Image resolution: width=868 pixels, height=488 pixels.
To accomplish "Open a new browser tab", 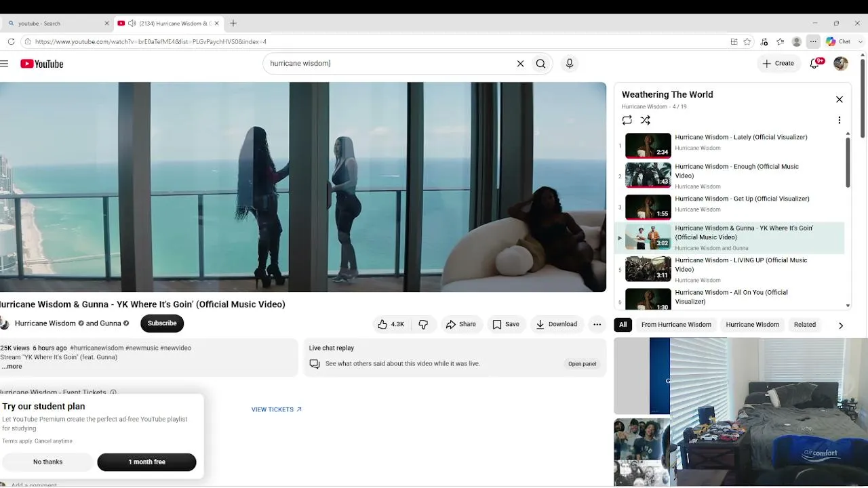I will click(233, 23).
